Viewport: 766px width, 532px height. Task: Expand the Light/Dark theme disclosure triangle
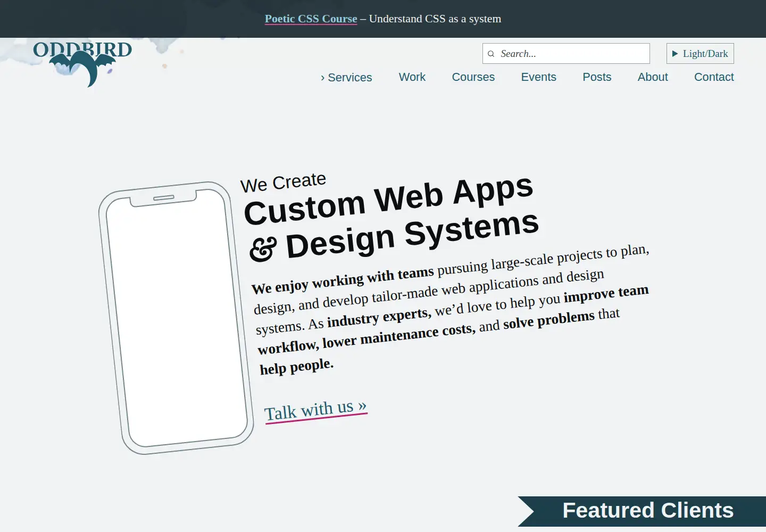675,54
